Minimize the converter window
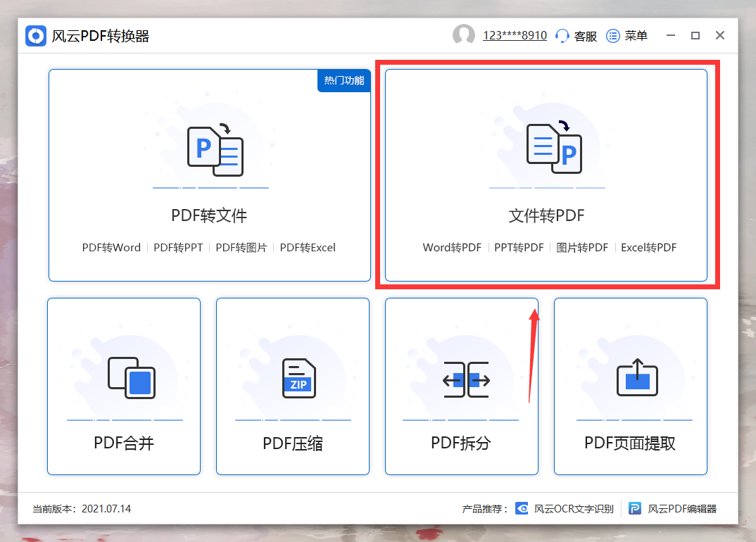This screenshot has width=756, height=542. coord(671,35)
